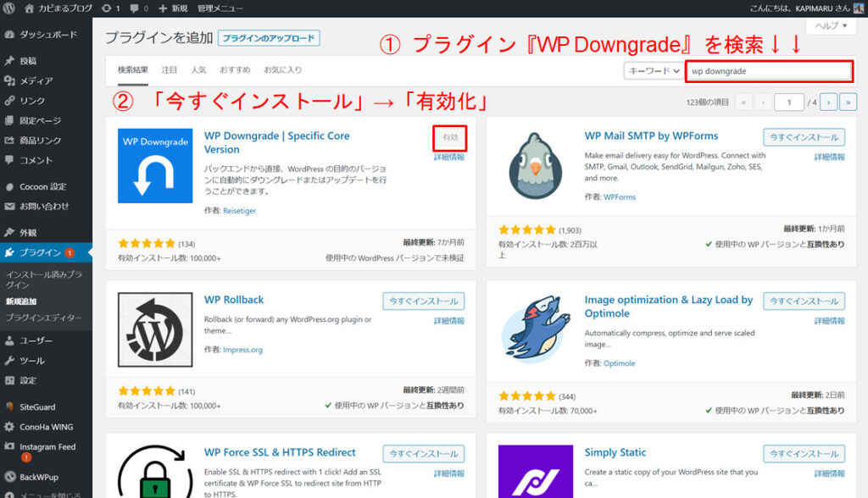The height and width of the screenshot is (498, 868).
Task: Open WP Mail SMTP 詳細情報 details link
Action: click(x=829, y=158)
